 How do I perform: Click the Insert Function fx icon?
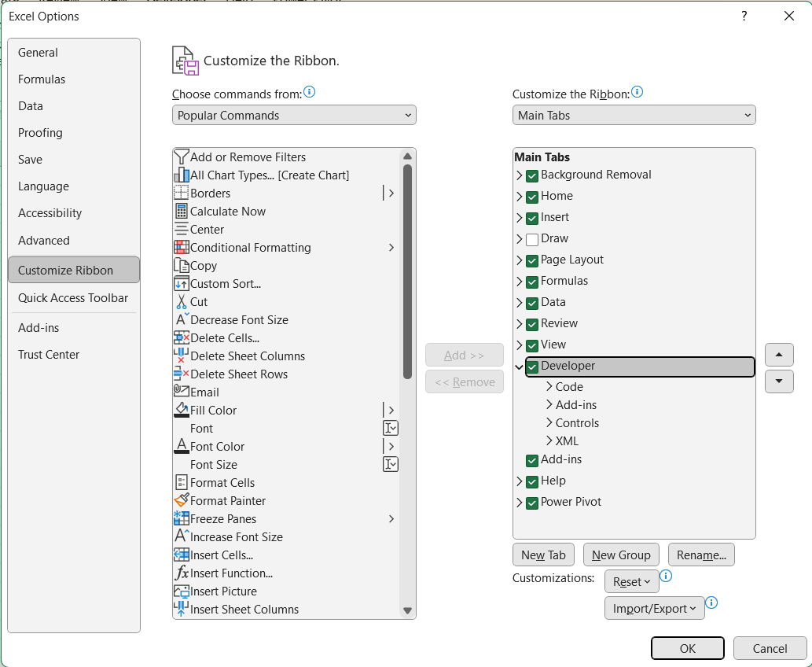pos(182,573)
